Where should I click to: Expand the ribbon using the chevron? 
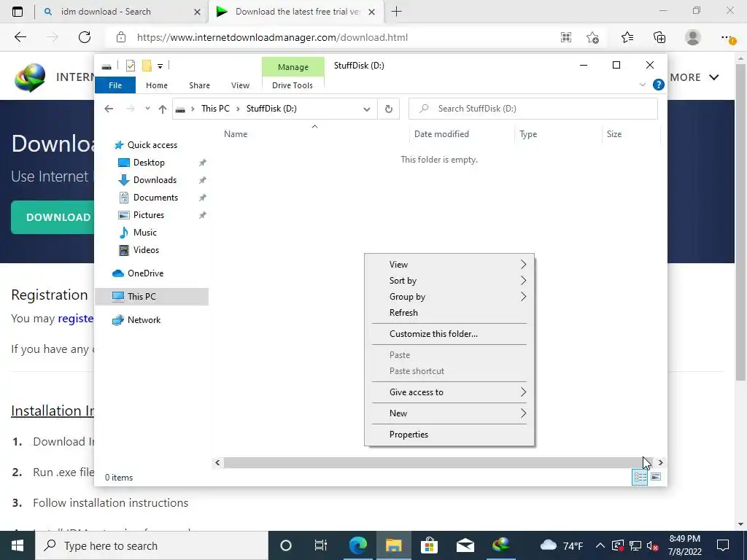tap(642, 85)
